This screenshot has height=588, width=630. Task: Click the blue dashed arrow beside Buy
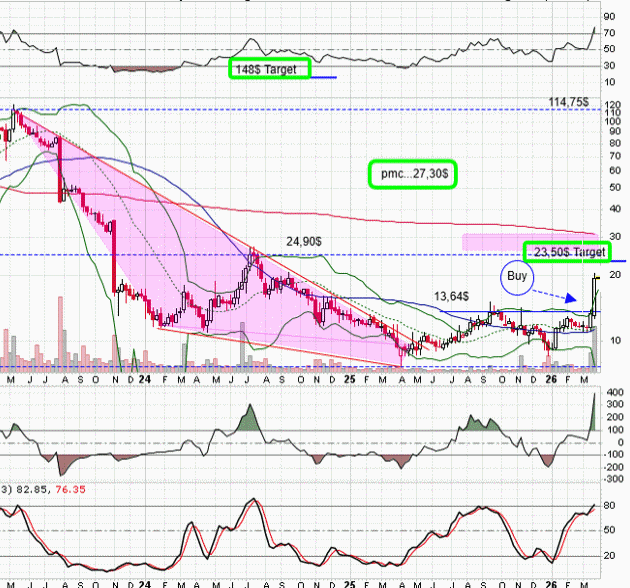coord(558,296)
